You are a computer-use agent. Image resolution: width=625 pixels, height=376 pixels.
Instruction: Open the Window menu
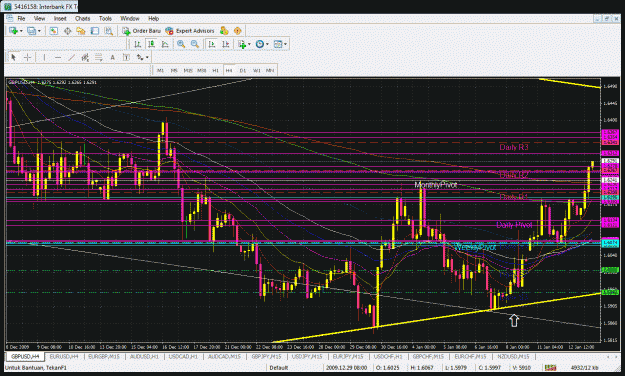click(130, 18)
